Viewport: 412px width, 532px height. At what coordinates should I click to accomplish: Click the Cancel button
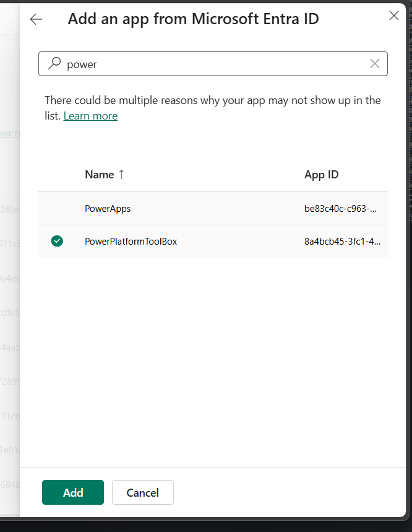click(x=142, y=492)
